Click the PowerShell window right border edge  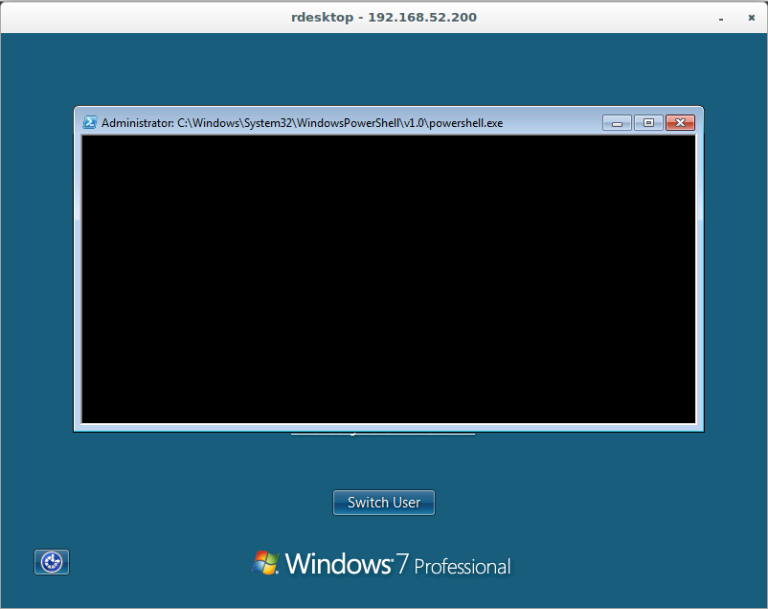(699, 280)
